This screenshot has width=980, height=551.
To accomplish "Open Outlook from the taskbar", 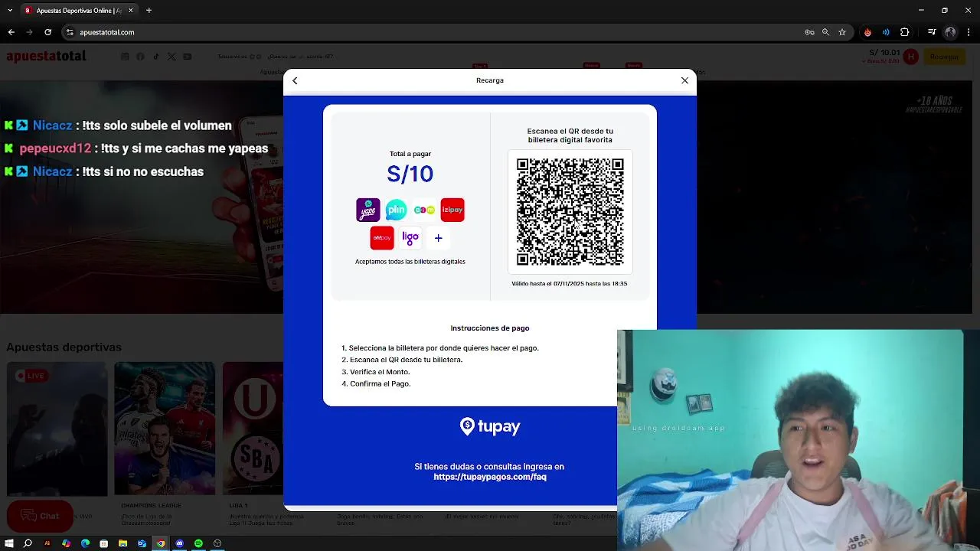I will tap(142, 543).
